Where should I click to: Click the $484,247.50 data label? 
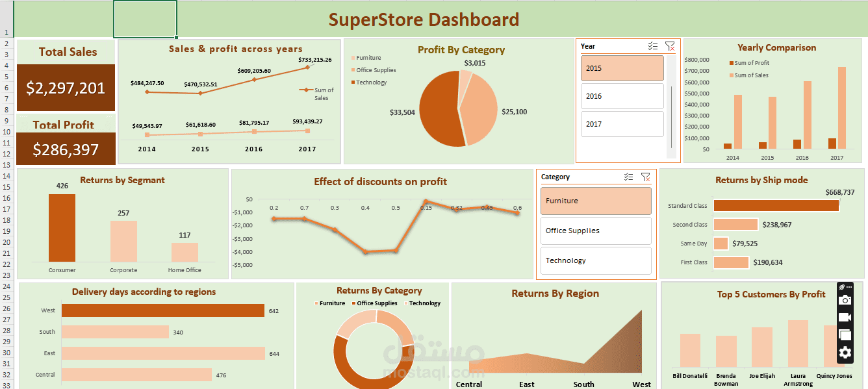coord(147,83)
